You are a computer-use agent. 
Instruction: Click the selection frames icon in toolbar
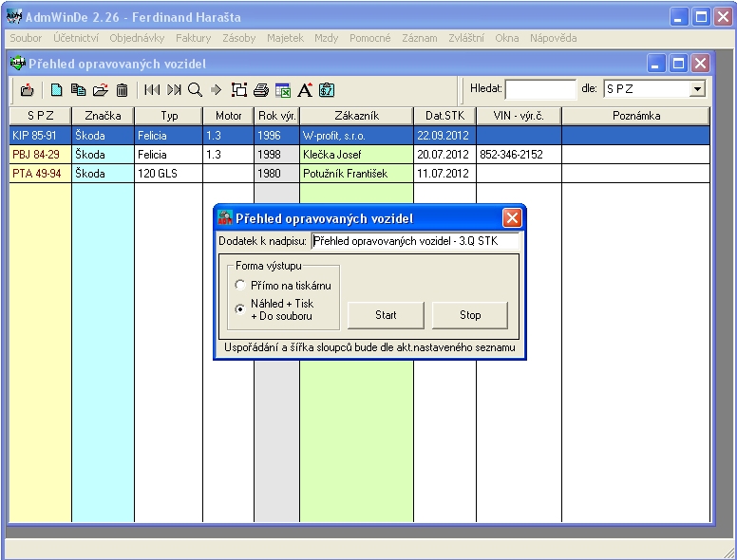pos(239,90)
